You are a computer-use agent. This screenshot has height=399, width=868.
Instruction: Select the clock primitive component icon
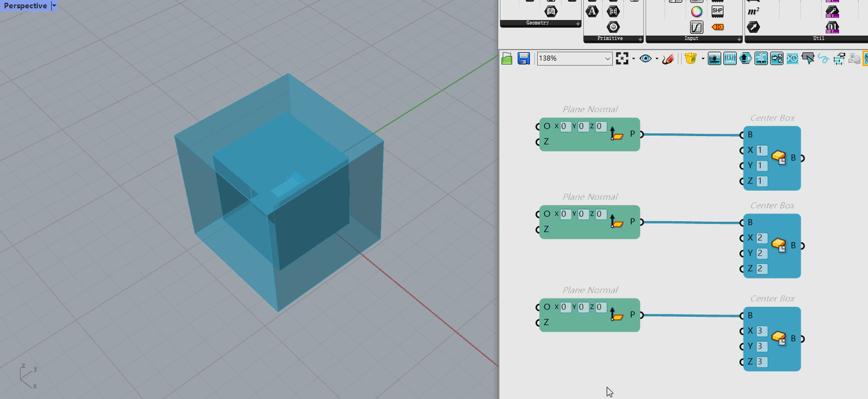(x=613, y=27)
